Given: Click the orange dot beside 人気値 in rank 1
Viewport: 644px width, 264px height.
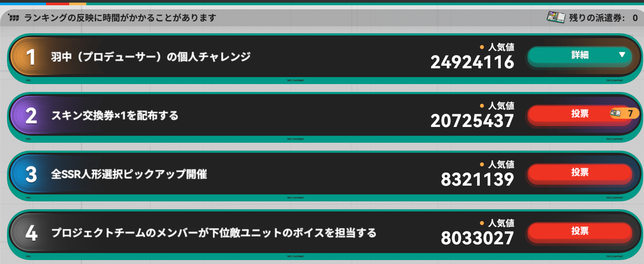Looking at the screenshot, I should [482, 47].
